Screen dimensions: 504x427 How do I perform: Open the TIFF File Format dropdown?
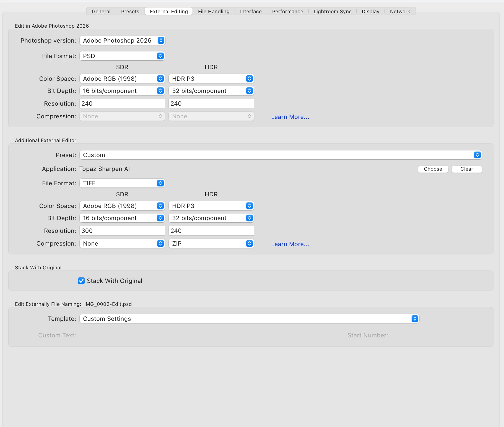click(x=122, y=183)
